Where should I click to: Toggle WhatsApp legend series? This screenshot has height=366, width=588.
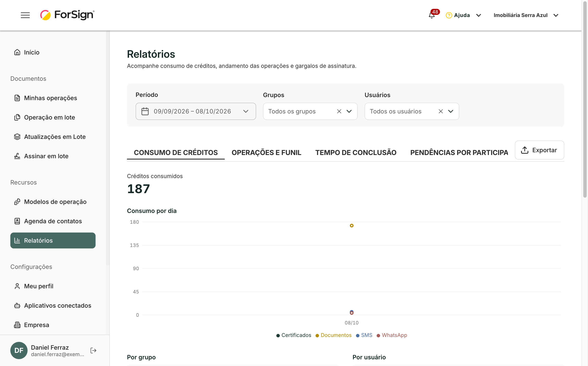[x=392, y=335]
